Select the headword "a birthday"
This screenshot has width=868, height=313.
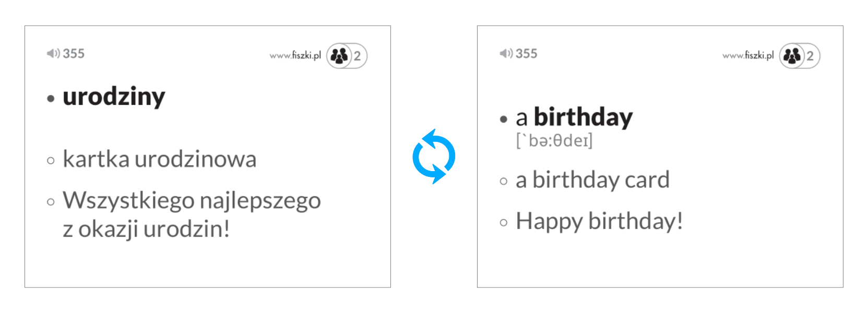[x=574, y=117]
